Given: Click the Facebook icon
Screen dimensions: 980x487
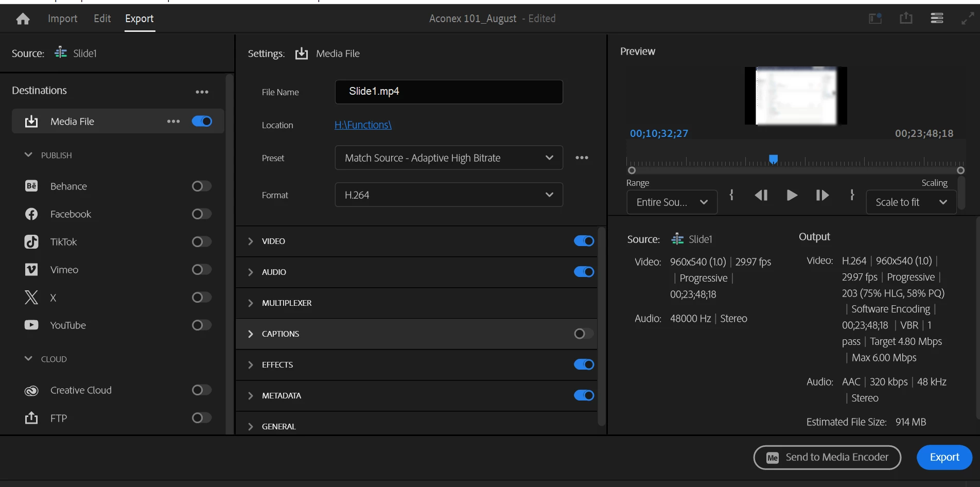Looking at the screenshot, I should (31, 214).
